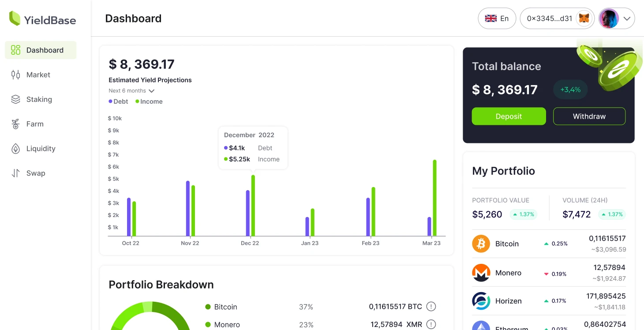Select the Liquidity droplet icon
The width and height of the screenshot is (644, 330).
15,149
